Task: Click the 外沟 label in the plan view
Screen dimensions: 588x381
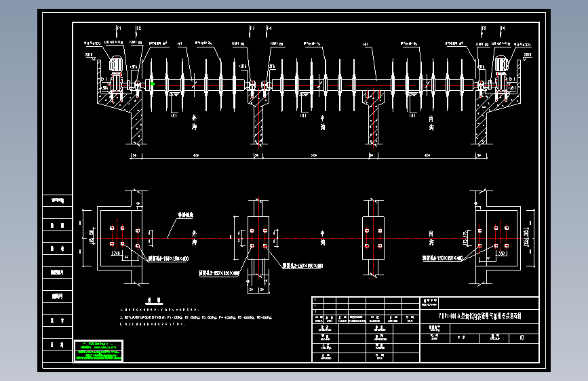Action: [x=194, y=238]
